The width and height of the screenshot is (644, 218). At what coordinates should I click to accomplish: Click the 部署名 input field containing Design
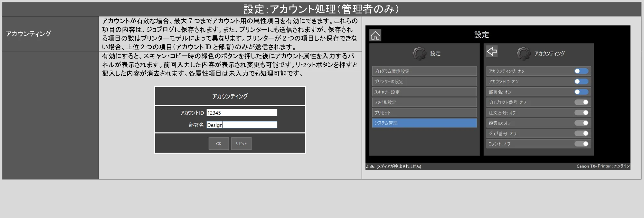242,125
